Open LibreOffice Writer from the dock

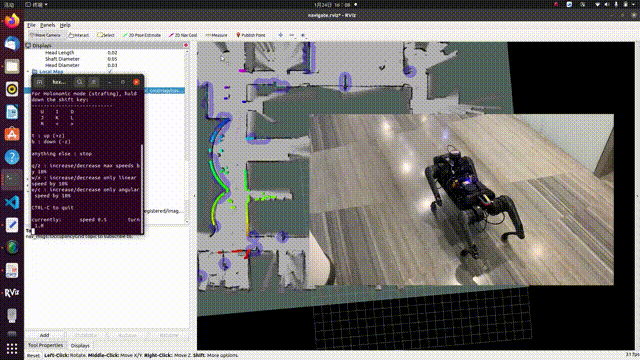(12, 112)
